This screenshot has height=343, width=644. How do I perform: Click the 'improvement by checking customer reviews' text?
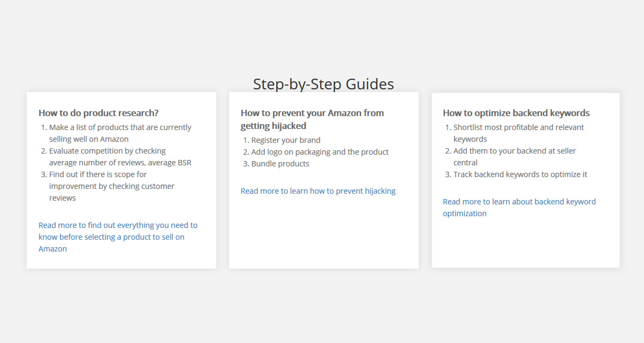112,192
